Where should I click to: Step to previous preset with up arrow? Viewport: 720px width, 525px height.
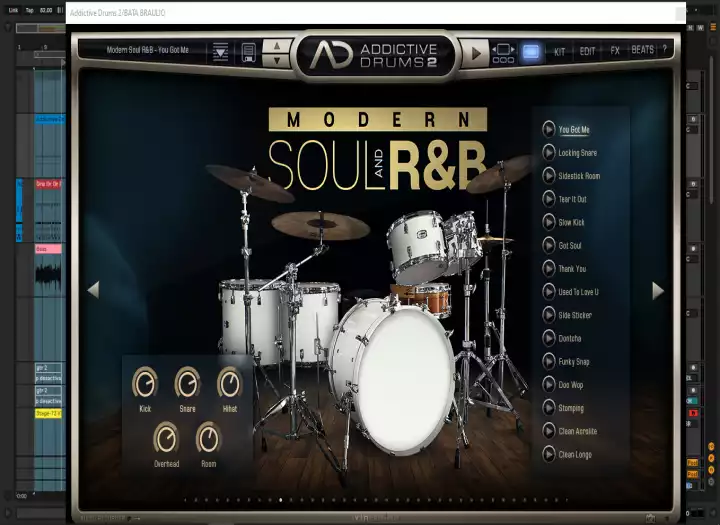pyautogui.click(x=276, y=45)
